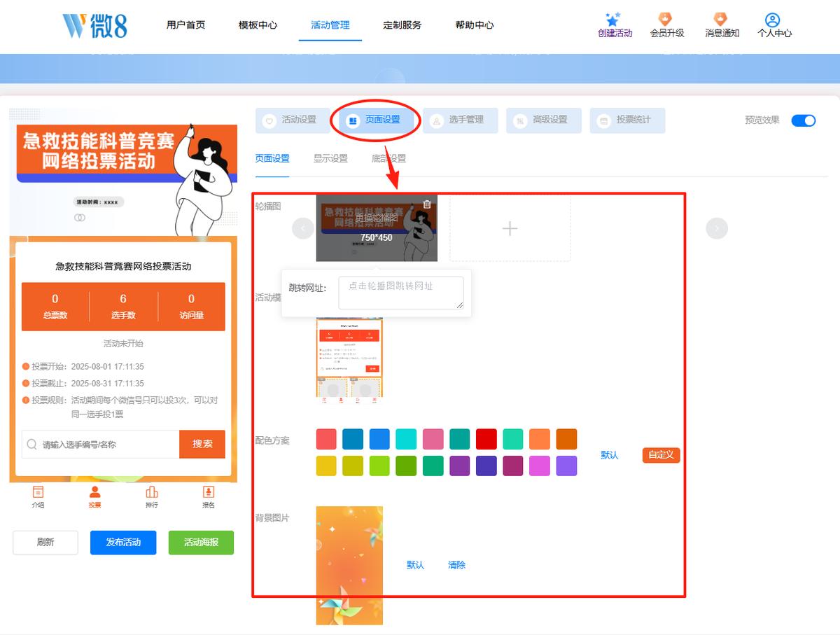
Task: Switch to the 高级设置 tab
Action: 544,120
